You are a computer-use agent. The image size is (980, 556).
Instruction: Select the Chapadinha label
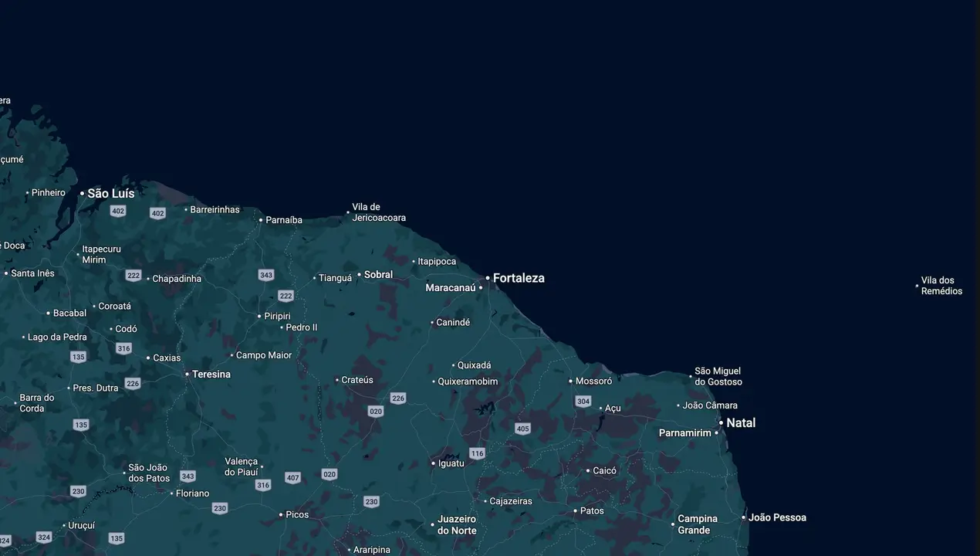177,279
